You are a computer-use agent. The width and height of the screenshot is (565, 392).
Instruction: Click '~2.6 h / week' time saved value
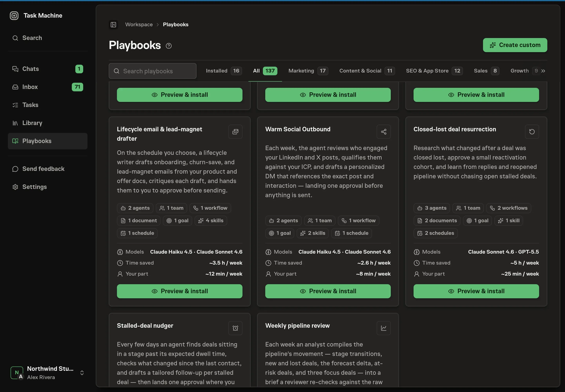pyautogui.click(x=374, y=263)
